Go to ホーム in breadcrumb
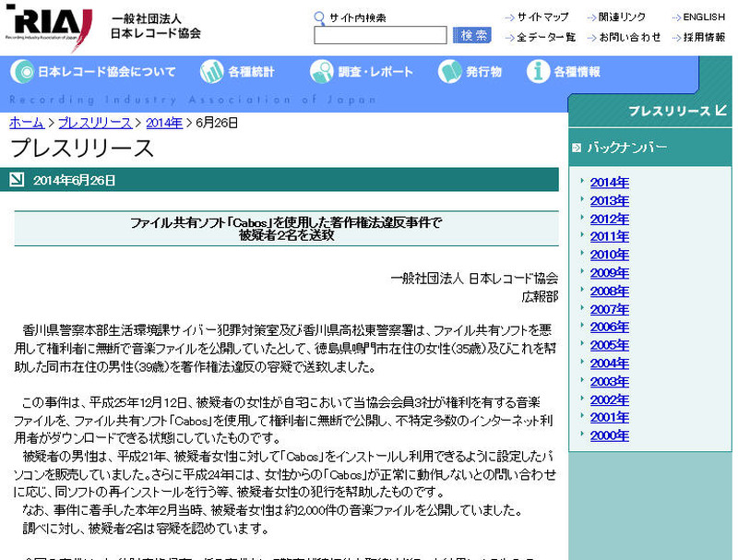 pos(26,123)
